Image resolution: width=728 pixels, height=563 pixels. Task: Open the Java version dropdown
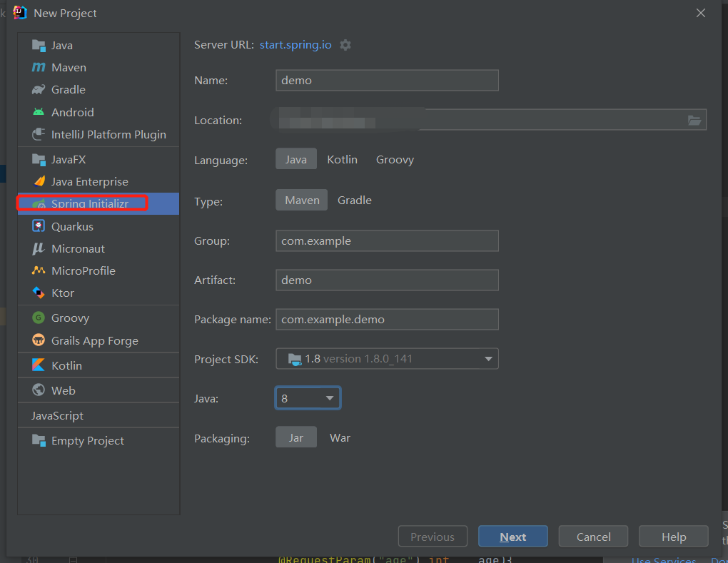pos(308,398)
